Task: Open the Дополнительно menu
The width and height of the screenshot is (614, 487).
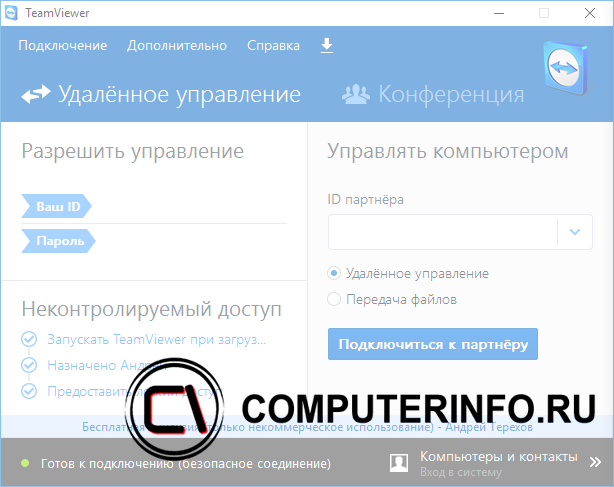Action: [177, 45]
